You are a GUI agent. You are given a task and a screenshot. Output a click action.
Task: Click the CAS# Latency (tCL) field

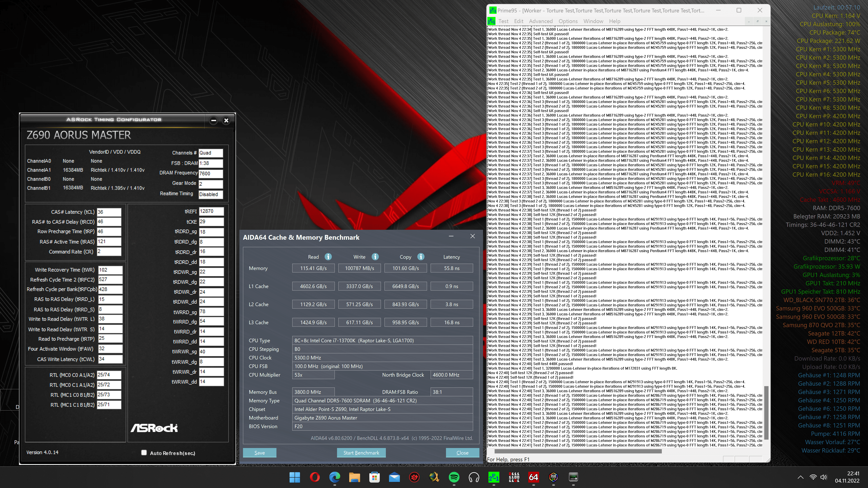click(109, 212)
